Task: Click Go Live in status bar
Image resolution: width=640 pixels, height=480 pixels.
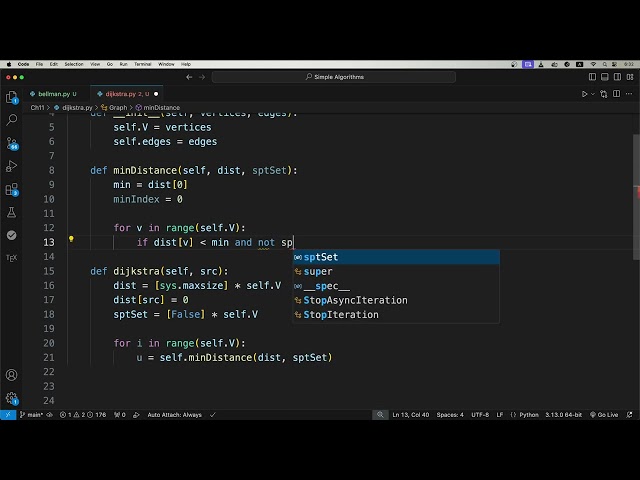Action: tap(604, 415)
